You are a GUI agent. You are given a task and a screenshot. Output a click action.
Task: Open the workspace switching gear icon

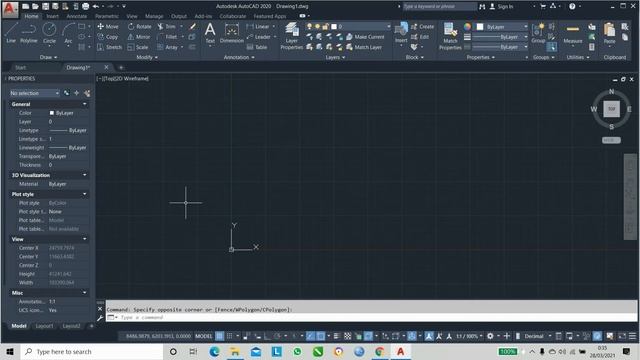(x=490, y=336)
